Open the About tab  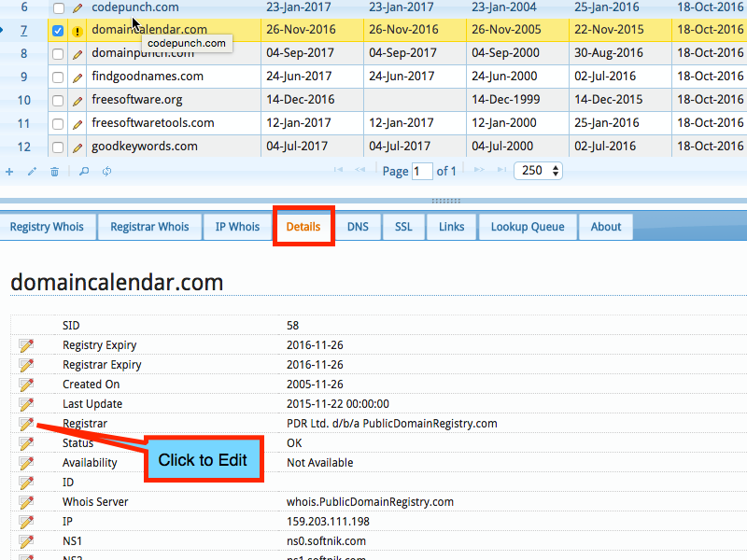(x=606, y=227)
